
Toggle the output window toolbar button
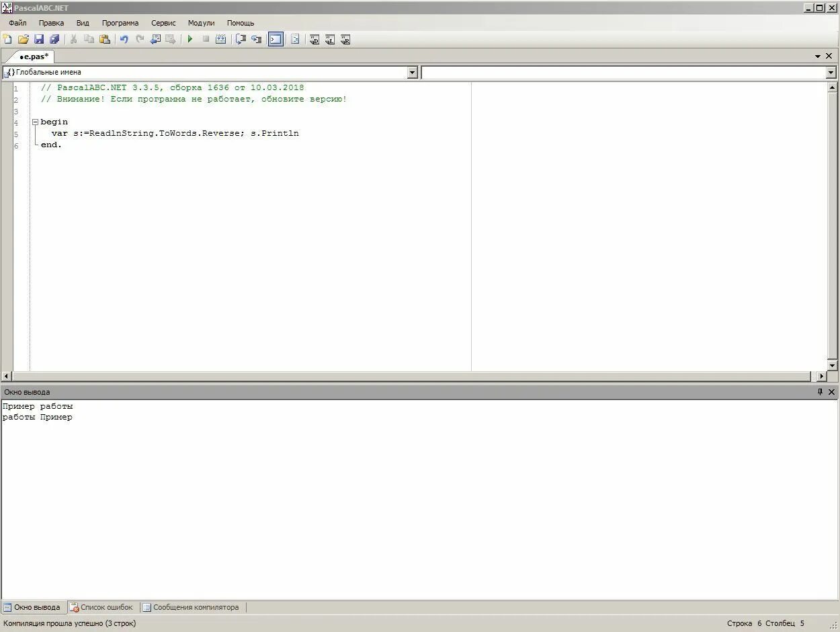click(276, 40)
